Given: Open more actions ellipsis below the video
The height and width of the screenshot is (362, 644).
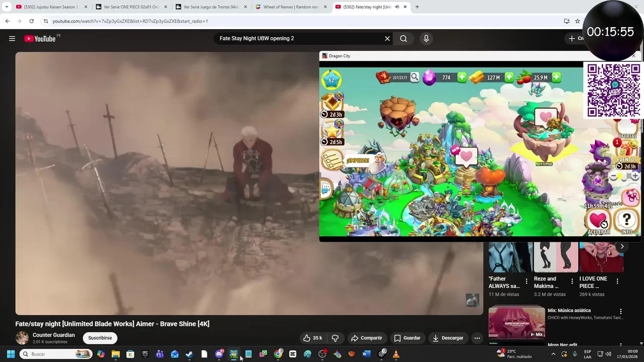Looking at the screenshot, I should coord(477,338).
